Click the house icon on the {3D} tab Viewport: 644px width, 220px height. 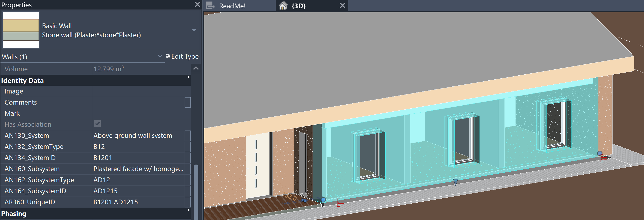[x=283, y=6]
